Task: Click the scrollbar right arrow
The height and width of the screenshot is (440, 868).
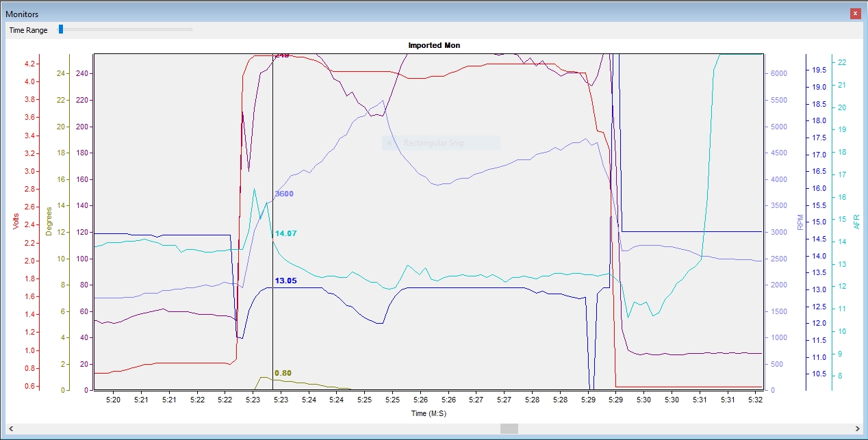Action: point(857,428)
